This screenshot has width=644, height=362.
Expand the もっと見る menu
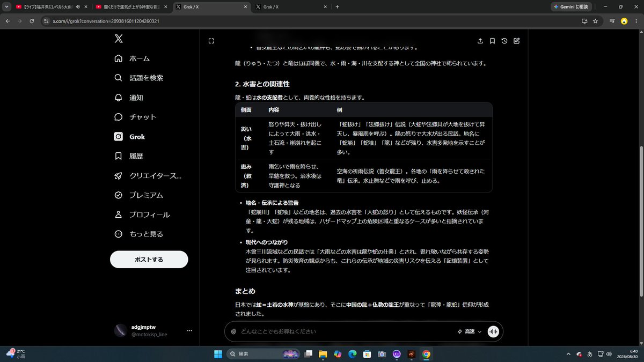click(x=139, y=234)
